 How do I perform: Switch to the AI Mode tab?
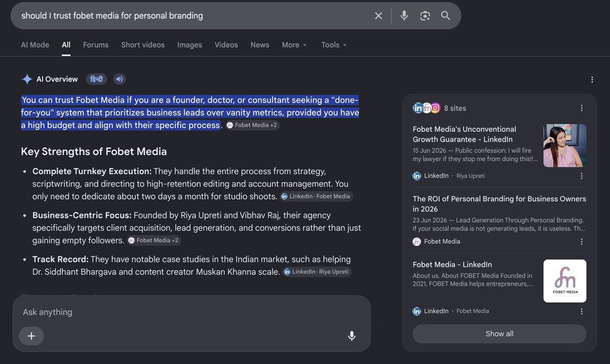click(x=35, y=45)
